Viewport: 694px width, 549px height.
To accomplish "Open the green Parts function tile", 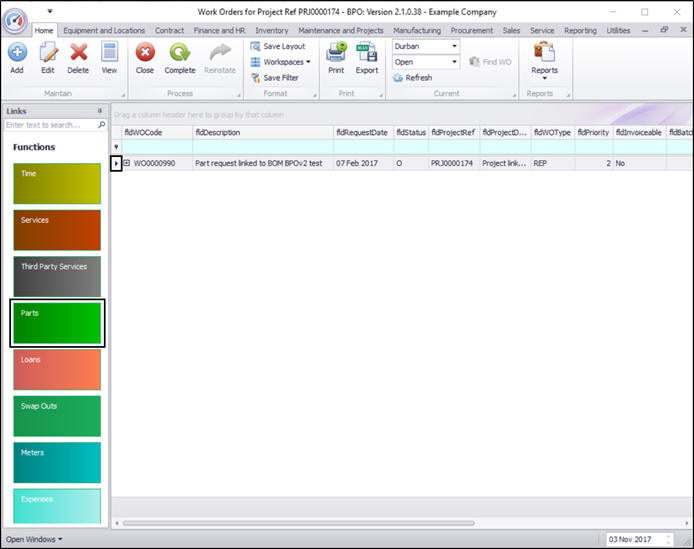I will tap(57, 323).
